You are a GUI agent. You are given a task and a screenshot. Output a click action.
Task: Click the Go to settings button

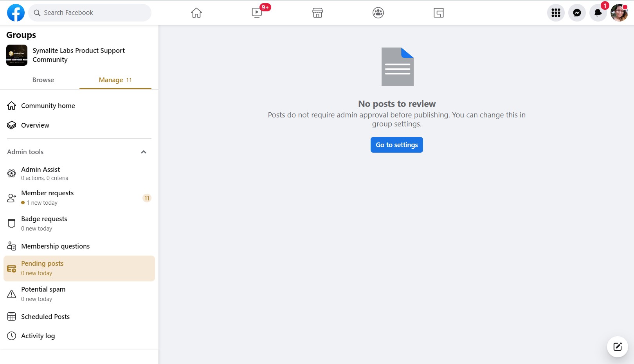click(x=396, y=145)
